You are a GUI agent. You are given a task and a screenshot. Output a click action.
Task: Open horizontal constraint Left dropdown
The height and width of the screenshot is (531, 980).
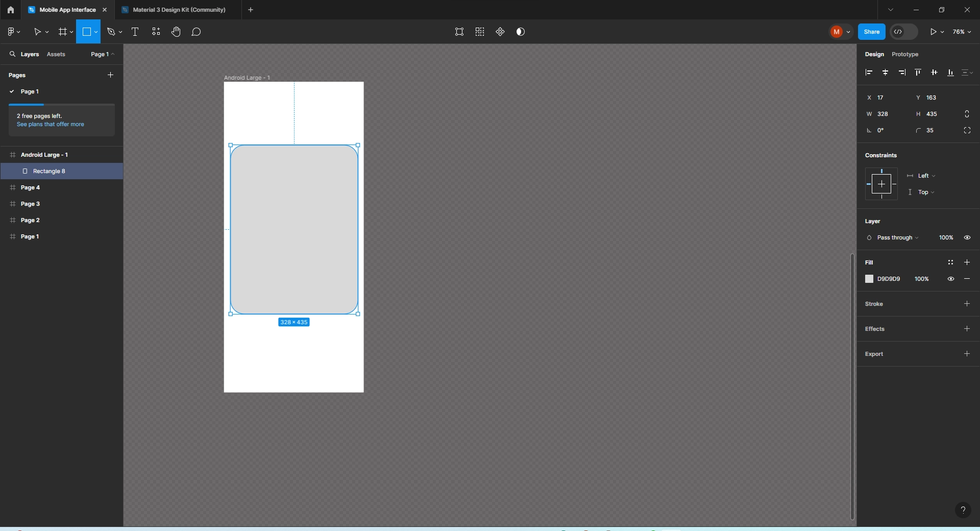(x=926, y=176)
